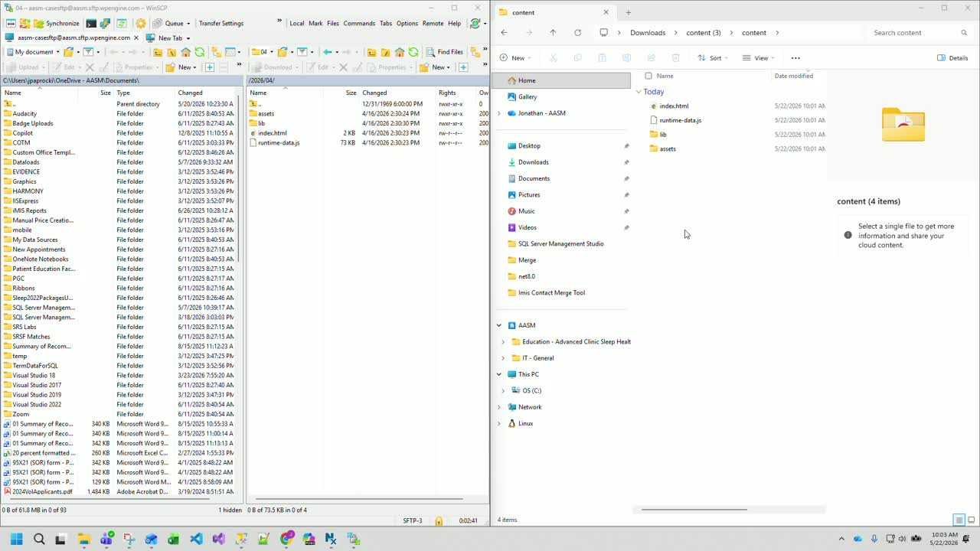Click content (3) in the Explorer breadcrumb
Screen dimensions: 980x551
[x=704, y=33]
